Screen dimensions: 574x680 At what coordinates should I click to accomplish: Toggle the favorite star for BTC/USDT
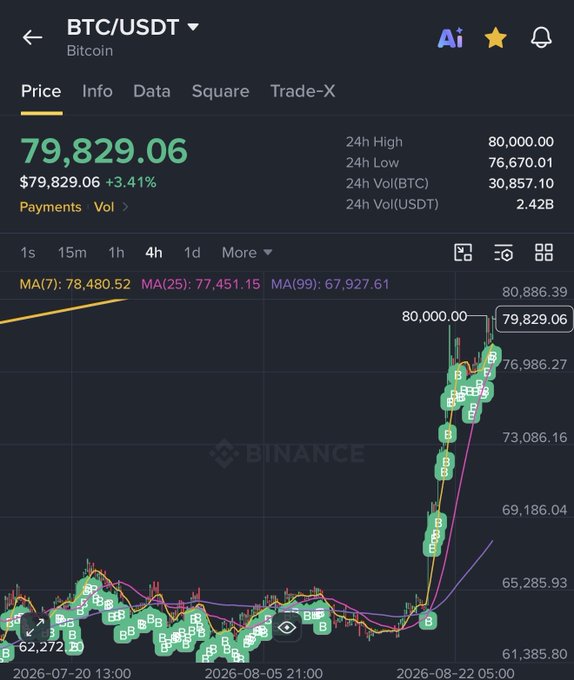coord(496,38)
